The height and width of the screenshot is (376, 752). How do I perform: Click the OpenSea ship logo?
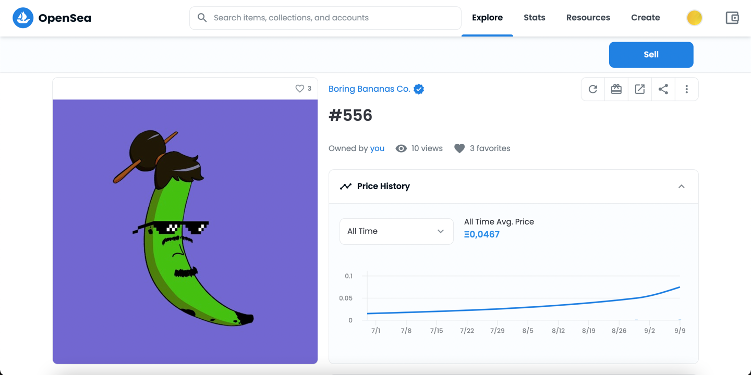(x=23, y=18)
